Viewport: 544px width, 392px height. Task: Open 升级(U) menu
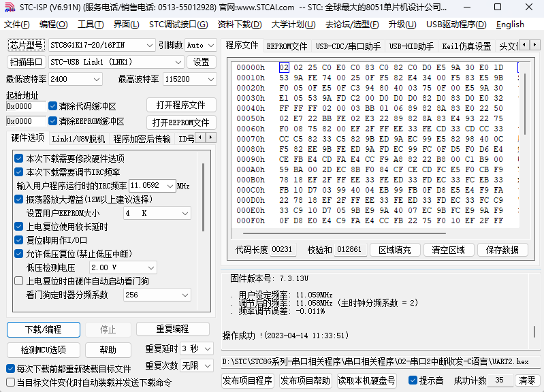(402, 24)
